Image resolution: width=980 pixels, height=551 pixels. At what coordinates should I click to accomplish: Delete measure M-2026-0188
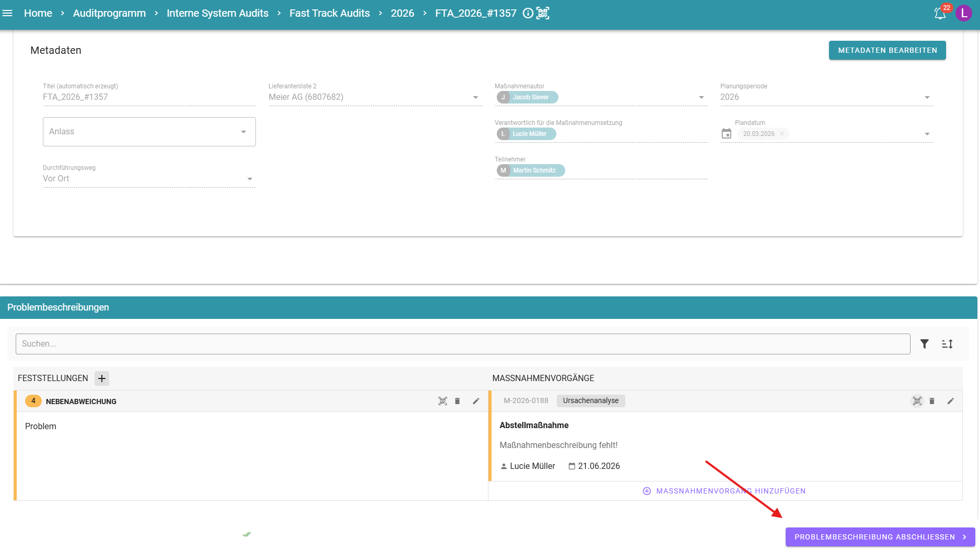point(932,401)
